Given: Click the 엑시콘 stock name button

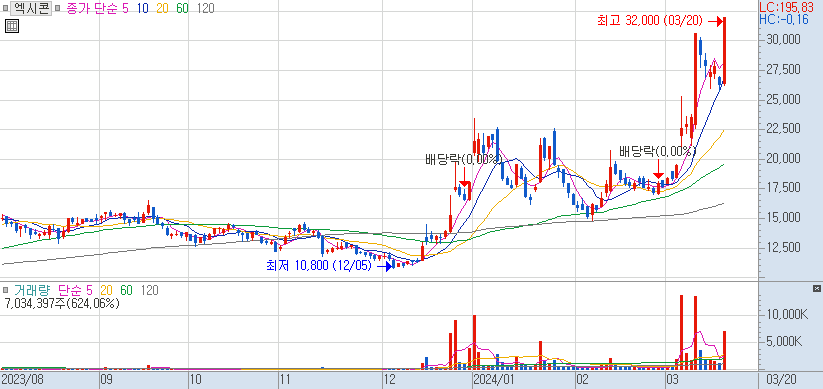Looking at the screenshot, I should click(31, 8).
